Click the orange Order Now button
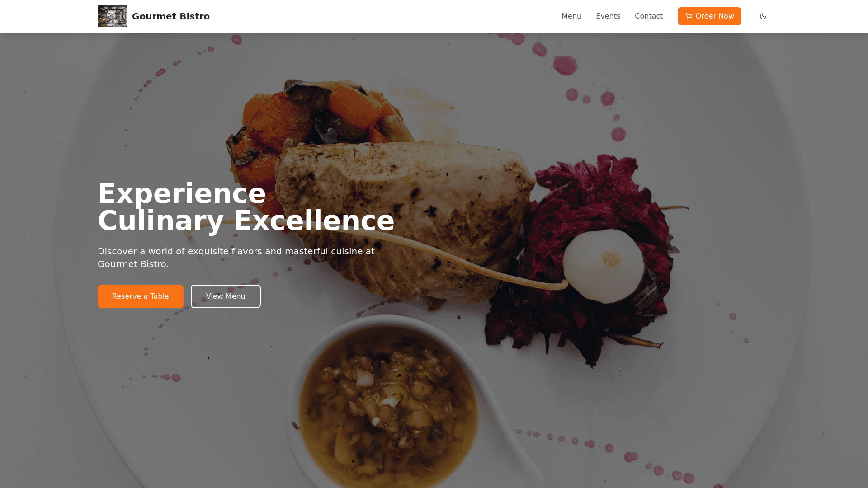 [709, 16]
